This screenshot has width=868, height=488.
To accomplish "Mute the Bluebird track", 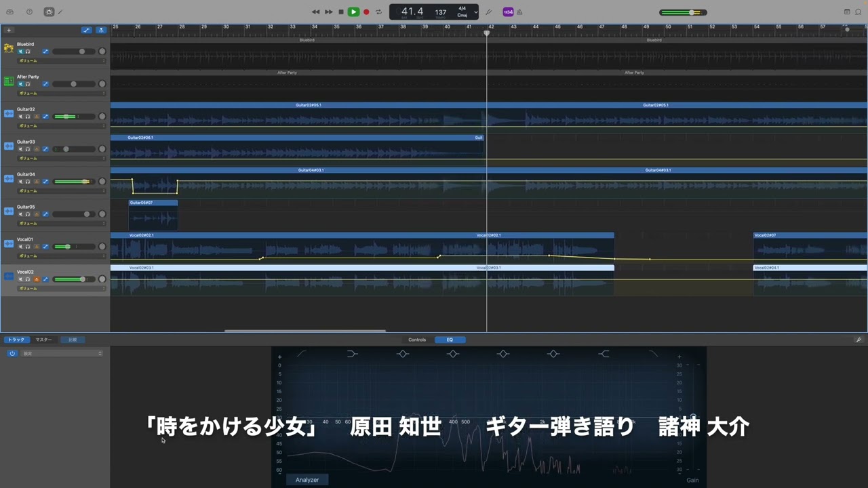I will point(20,52).
